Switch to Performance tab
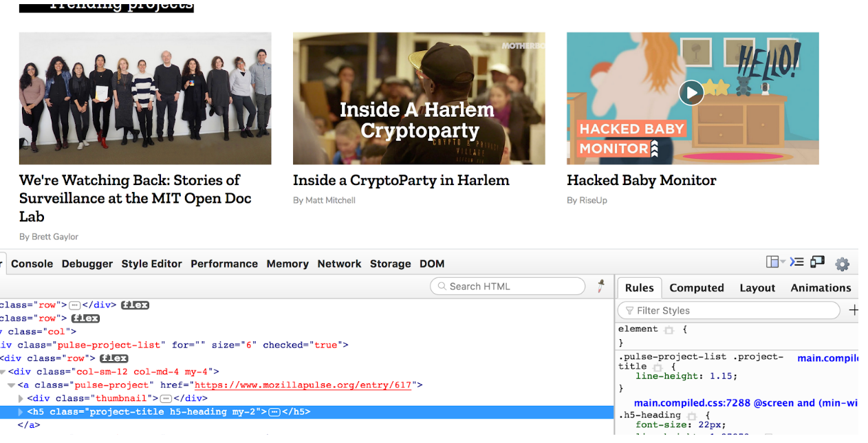The image size is (868, 443). 224,263
